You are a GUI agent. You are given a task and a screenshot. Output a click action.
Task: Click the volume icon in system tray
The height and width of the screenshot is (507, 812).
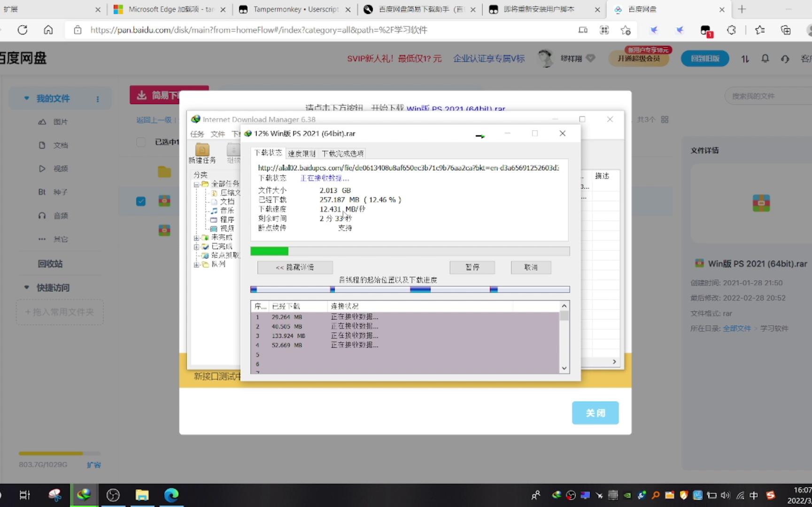(x=726, y=495)
